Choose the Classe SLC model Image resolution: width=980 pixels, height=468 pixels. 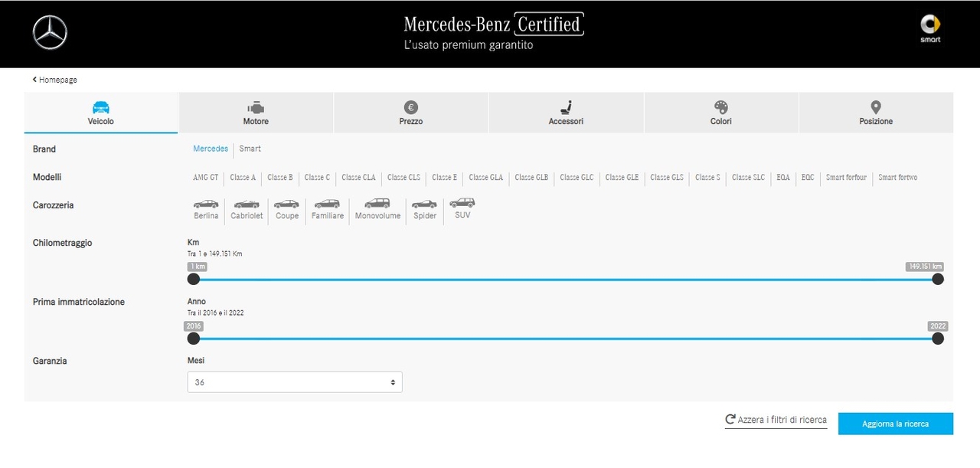748,178
